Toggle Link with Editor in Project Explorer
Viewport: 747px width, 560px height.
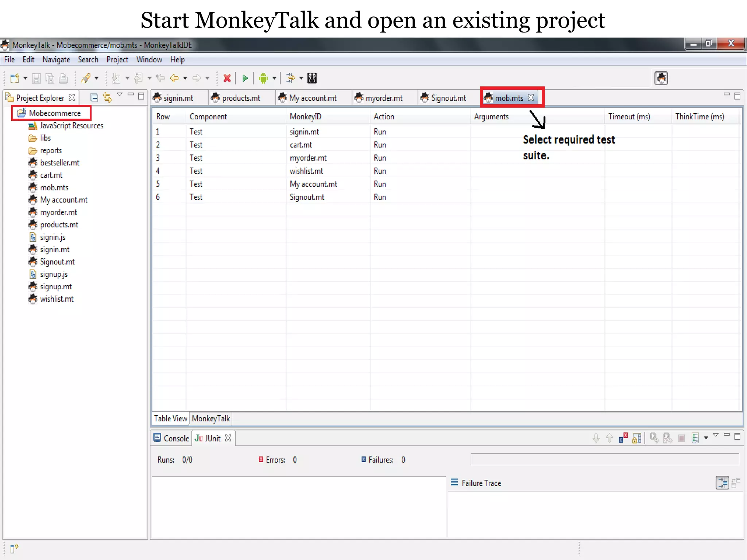tap(107, 97)
